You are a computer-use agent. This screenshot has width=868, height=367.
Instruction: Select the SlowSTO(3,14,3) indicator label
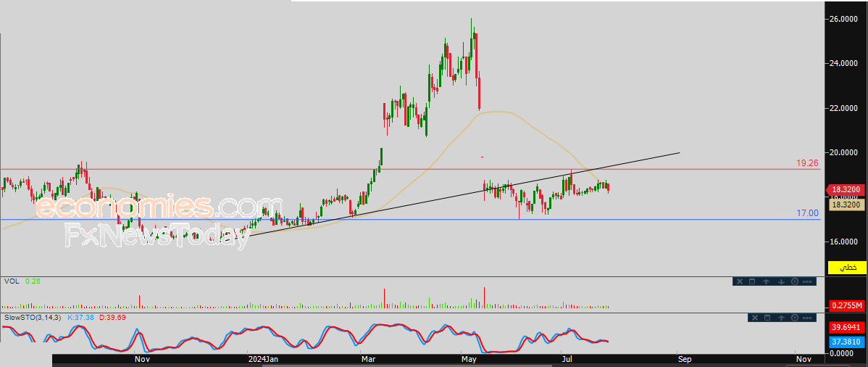click(x=33, y=317)
